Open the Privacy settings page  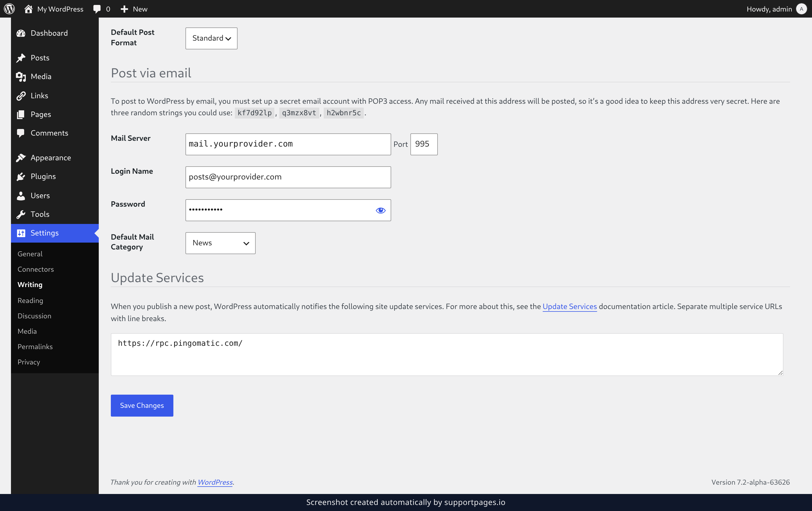29,362
